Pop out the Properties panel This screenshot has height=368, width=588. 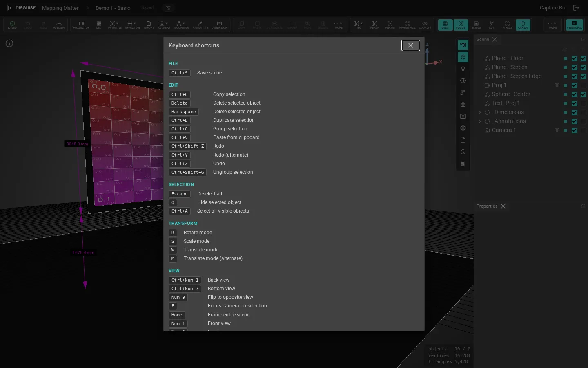583,206
